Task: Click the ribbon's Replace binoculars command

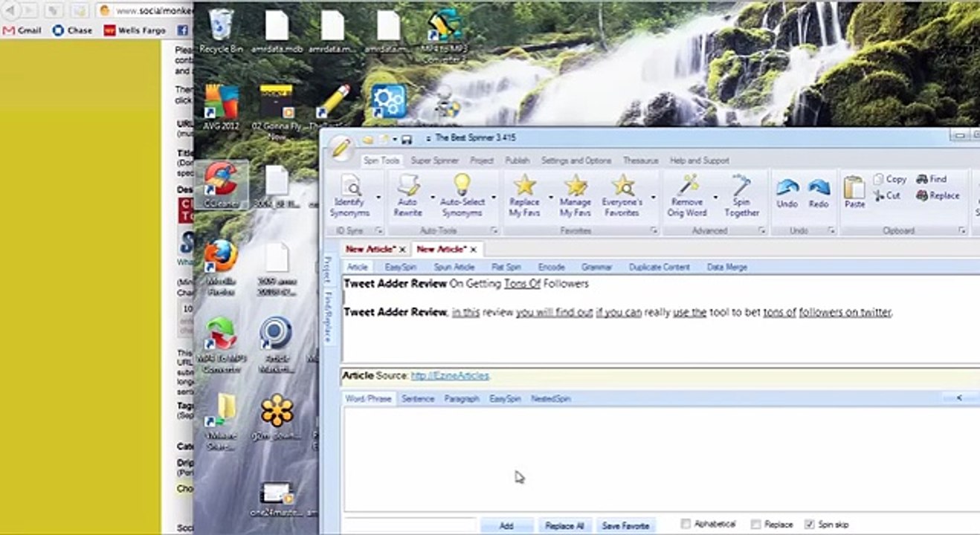Action: [x=938, y=195]
